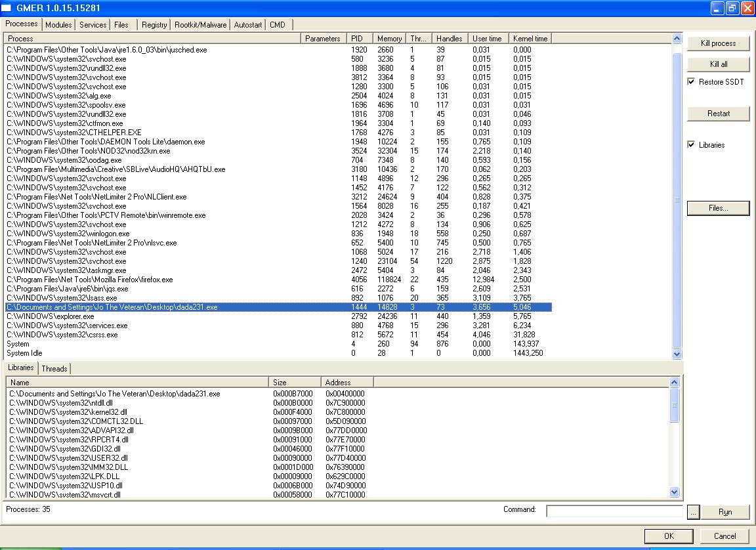Viewport: 756px width, 550px height.
Task: Select the winremote.exe process row
Action: [x=278, y=215]
